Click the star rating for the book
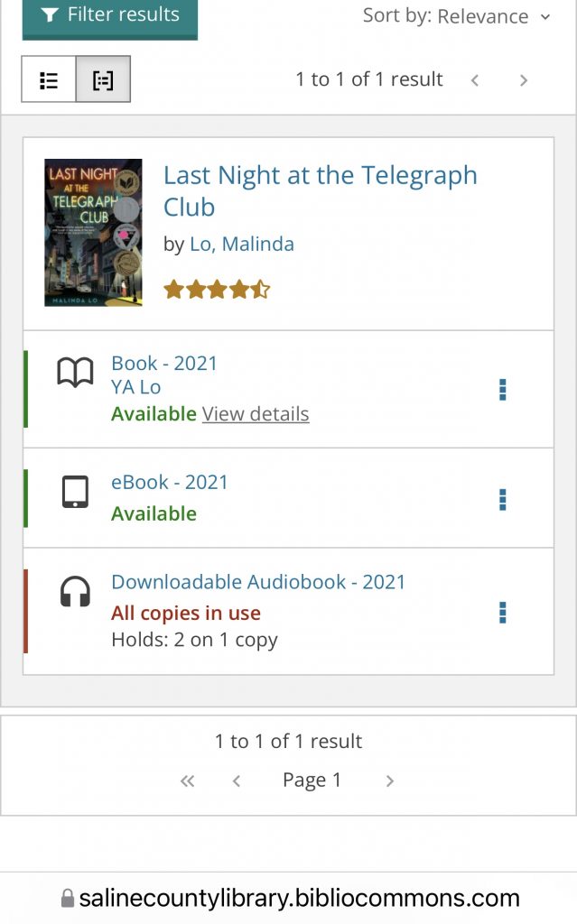This screenshot has height=924, width=577. pos(217,290)
